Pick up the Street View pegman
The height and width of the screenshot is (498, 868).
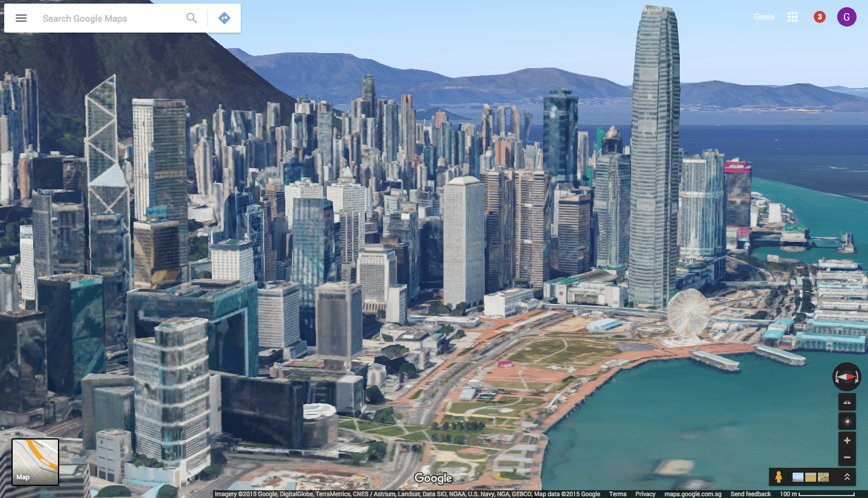[779, 477]
